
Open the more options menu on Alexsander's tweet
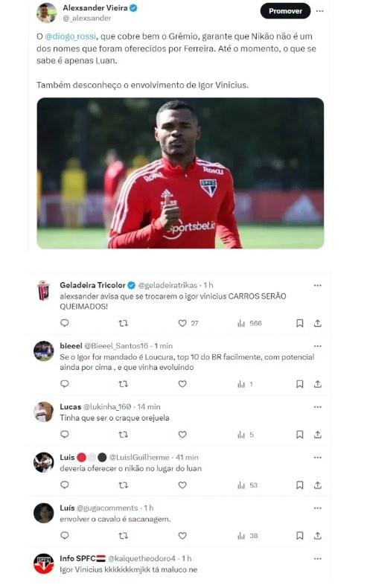[320, 11]
